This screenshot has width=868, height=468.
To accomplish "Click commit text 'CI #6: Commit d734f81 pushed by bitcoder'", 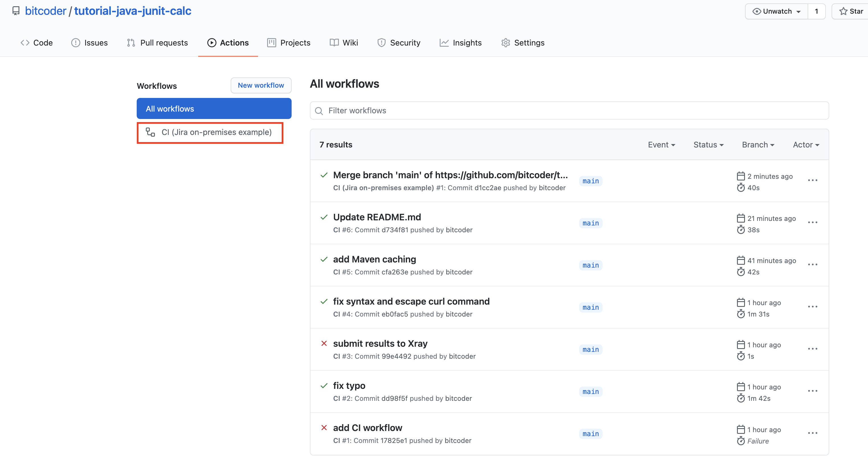I will 403,230.
